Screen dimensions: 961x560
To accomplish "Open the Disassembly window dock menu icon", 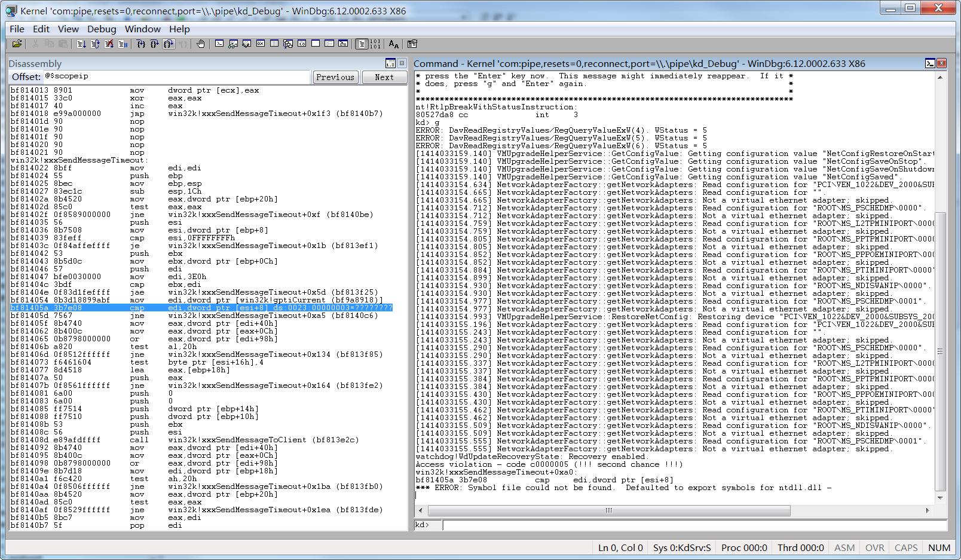I will click(390, 63).
